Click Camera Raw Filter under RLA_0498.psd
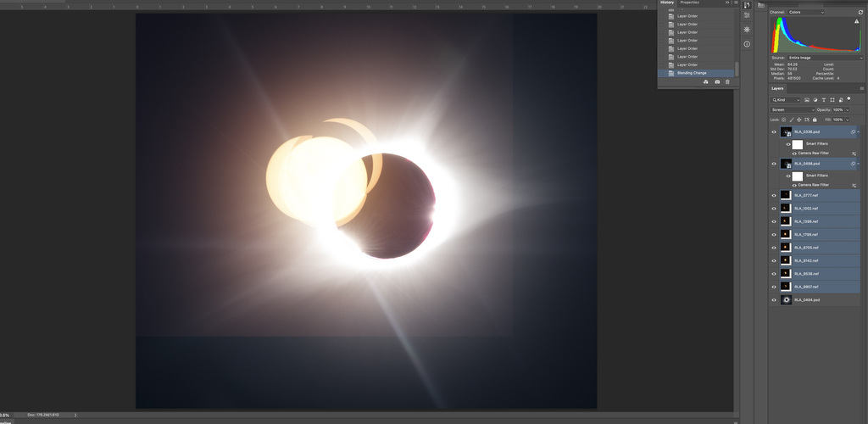 (813, 185)
